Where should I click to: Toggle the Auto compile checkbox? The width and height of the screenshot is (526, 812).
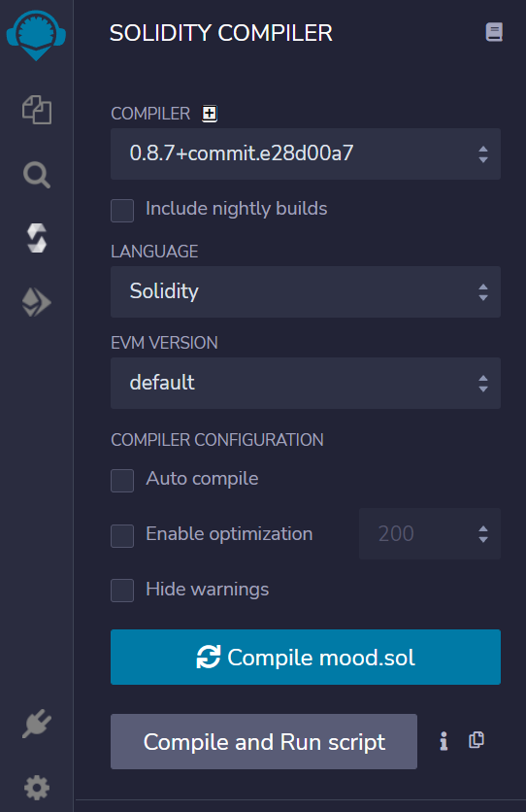tap(122, 481)
